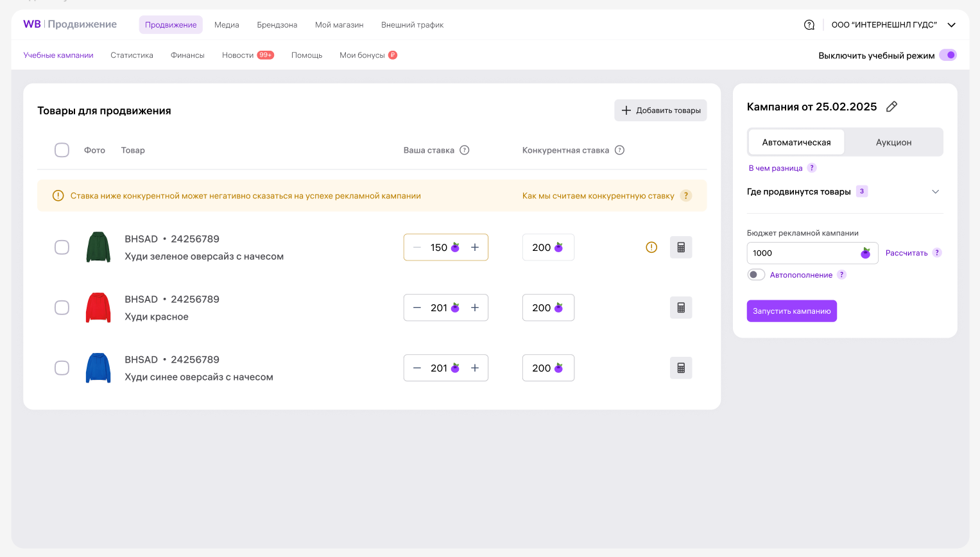Tick the checkbox for Худи синее оверсайз
The height and width of the screenshot is (557, 980).
click(62, 368)
